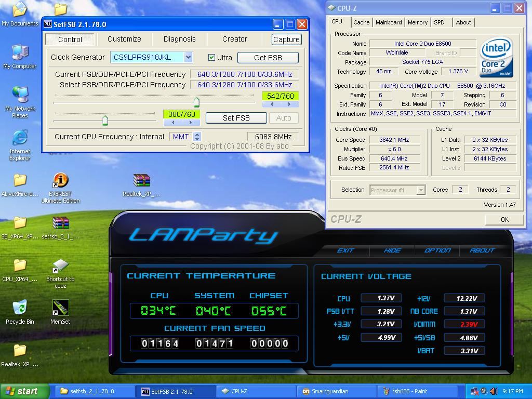Click the Get FSB button
532x399 pixels.
[268, 58]
